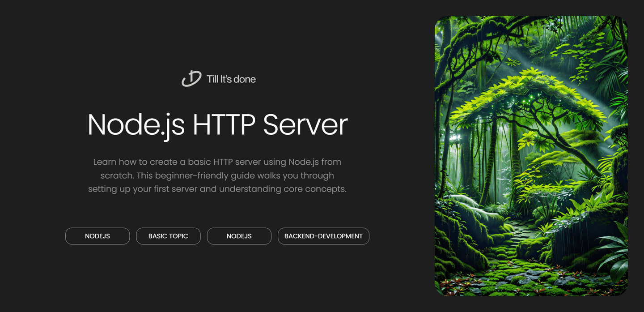View posts tagged BACKEND-DEVELOPMENT
The width and height of the screenshot is (644, 312).
[323, 236]
